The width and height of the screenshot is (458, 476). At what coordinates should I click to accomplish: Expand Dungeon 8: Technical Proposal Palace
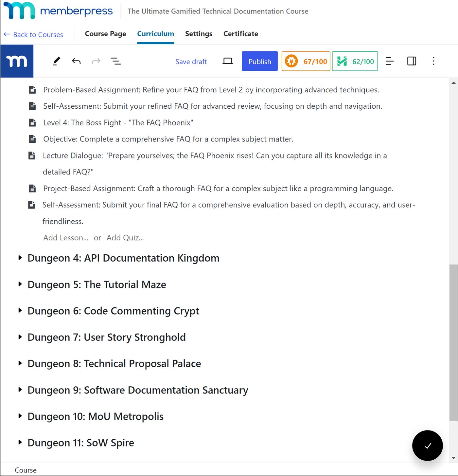coord(20,363)
